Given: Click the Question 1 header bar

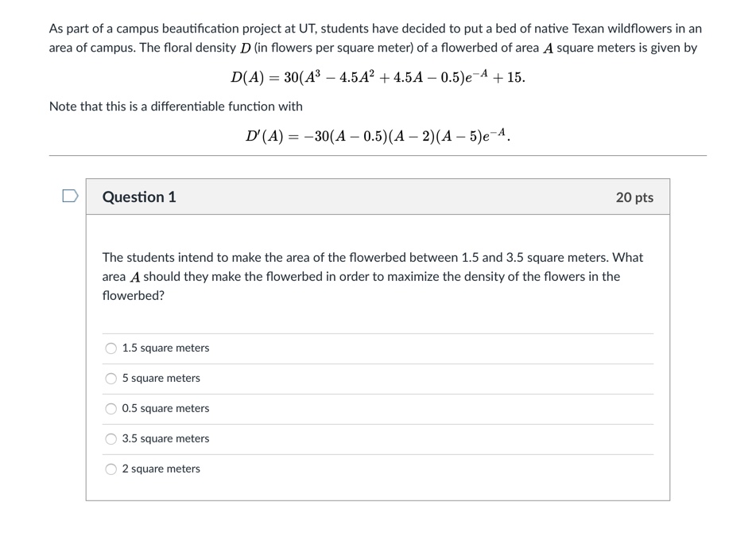Looking at the screenshot, I should click(378, 197).
